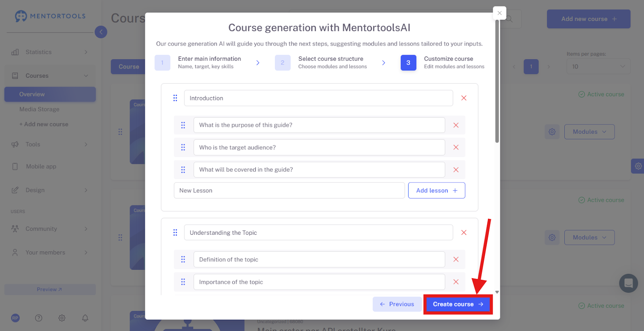Click the 'Add new course +' button
Image resolution: width=644 pixels, height=331 pixels.
coord(588,19)
